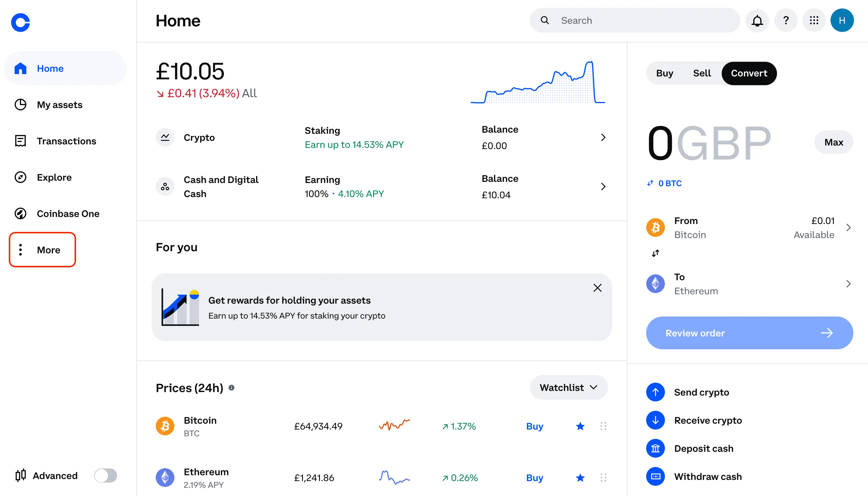868x496 pixels.
Task: Open notifications bell icon
Action: [x=757, y=20]
